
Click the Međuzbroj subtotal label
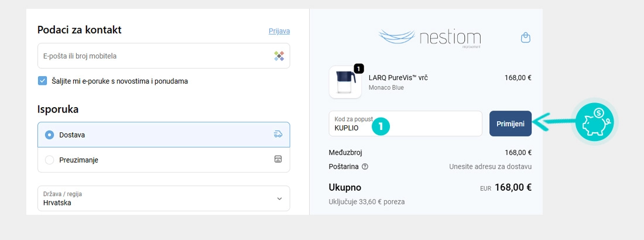point(345,152)
